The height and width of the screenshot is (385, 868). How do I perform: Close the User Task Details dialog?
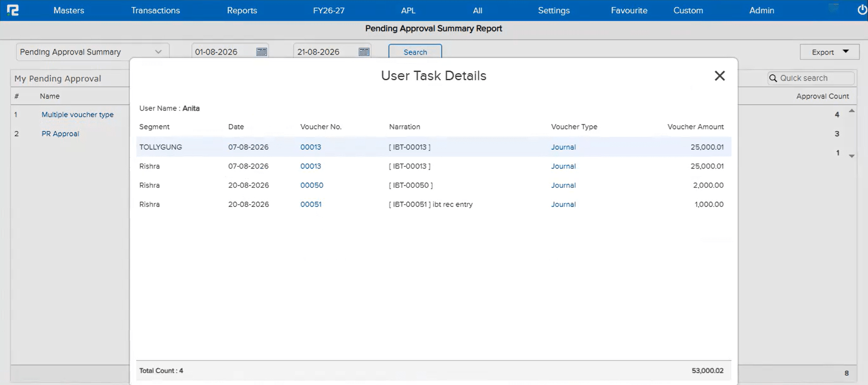pyautogui.click(x=720, y=76)
